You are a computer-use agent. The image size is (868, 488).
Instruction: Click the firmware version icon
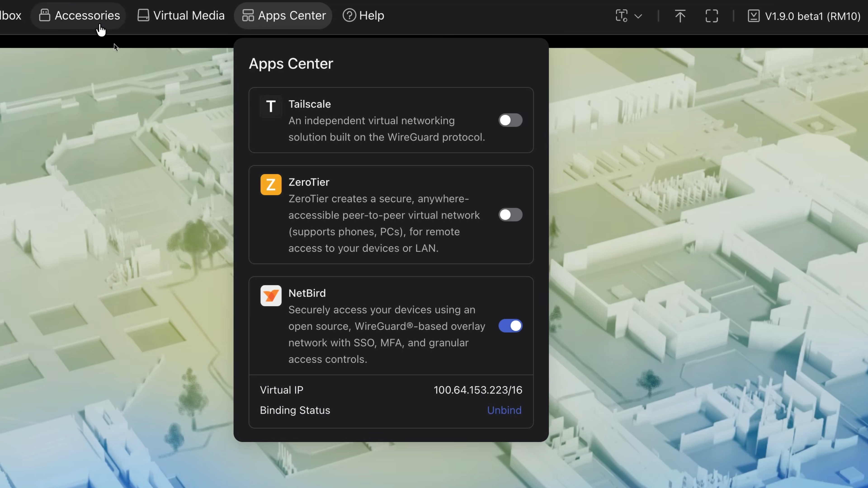click(x=754, y=16)
